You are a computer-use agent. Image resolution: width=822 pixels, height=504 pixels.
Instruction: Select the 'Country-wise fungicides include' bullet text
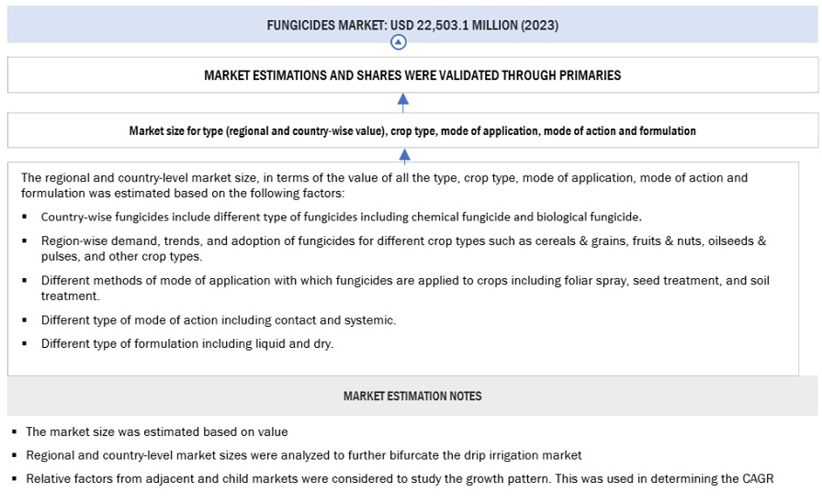click(x=341, y=218)
